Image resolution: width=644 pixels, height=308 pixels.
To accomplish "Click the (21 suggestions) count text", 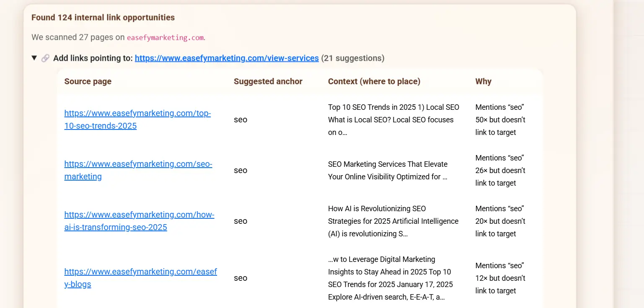I will 353,58.
